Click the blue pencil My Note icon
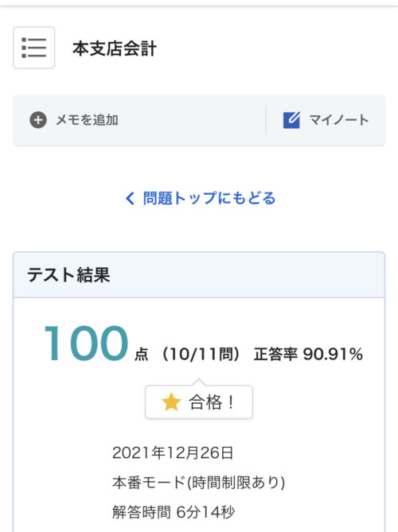Screen dimensions: 398x532 pos(291,120)
